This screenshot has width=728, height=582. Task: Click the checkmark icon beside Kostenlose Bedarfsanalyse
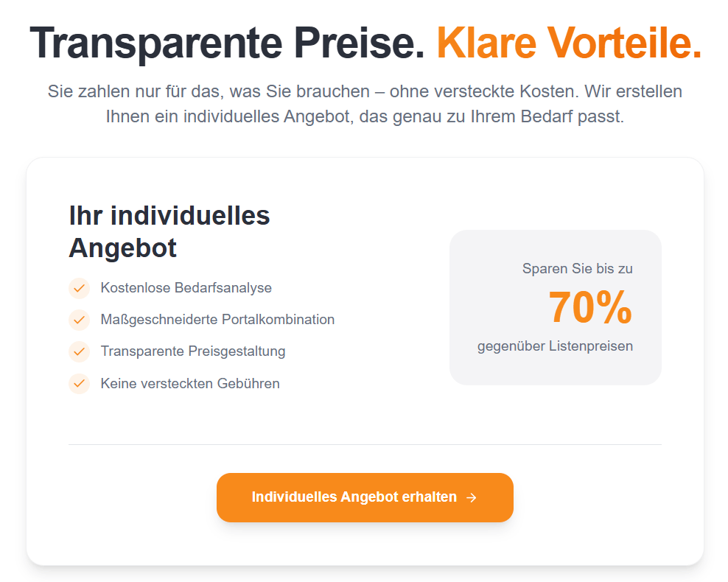pos(79,288)
